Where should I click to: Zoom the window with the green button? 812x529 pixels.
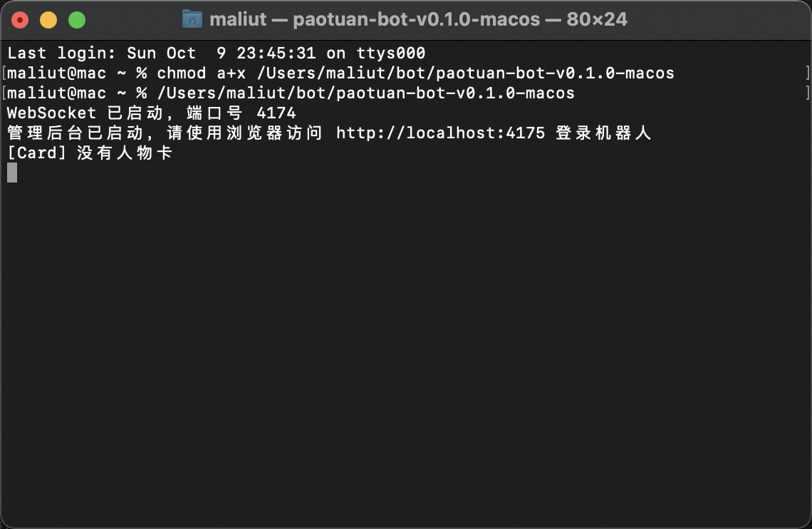(77, 20)
